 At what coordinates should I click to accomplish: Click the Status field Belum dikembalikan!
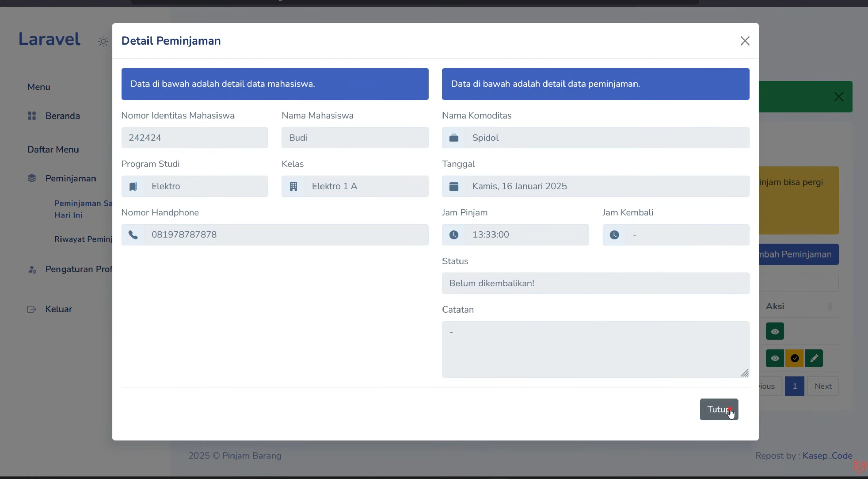pos(595,283)
